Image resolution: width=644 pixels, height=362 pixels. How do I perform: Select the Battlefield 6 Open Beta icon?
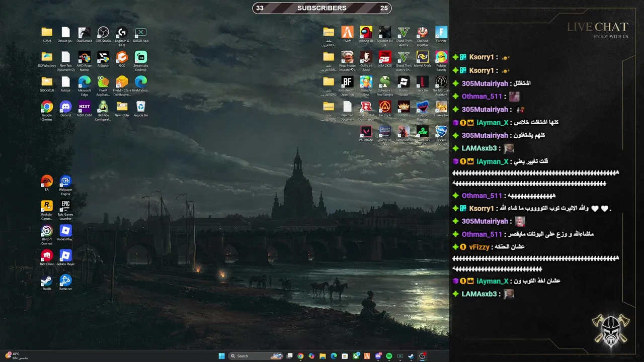tap(347, 86)
